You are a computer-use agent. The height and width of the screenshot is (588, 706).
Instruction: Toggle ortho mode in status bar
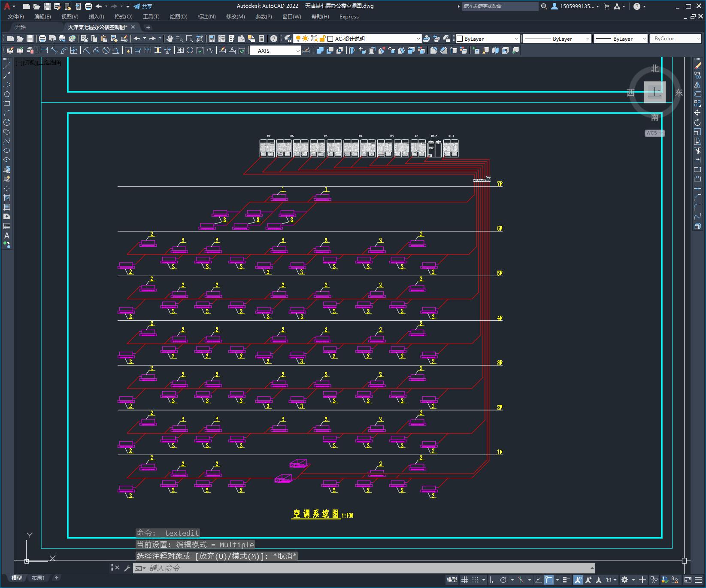click(x=493, y=580)
